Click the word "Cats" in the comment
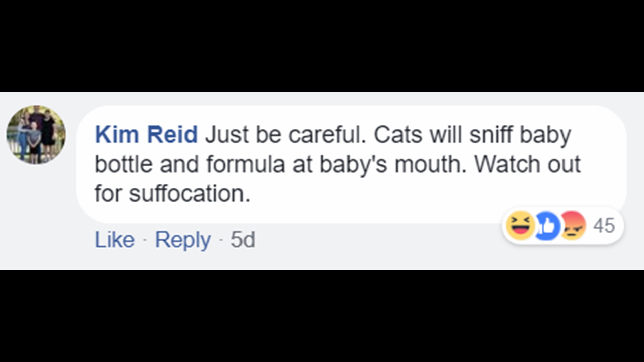The image size is (644, 362). (x=398, y=135)
